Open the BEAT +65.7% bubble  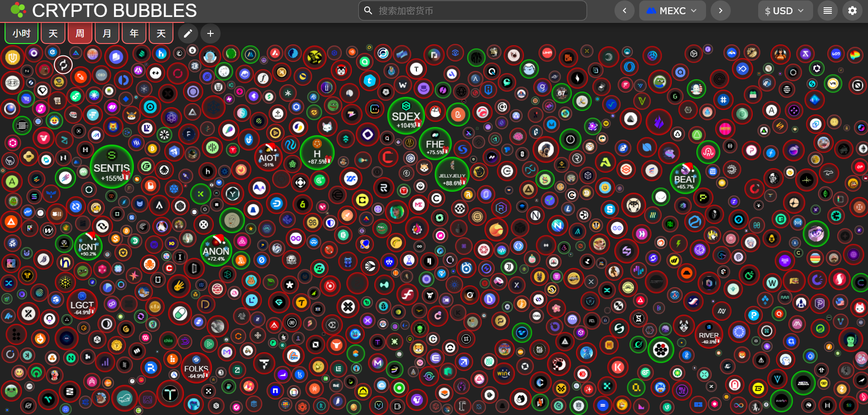point(685,179)
